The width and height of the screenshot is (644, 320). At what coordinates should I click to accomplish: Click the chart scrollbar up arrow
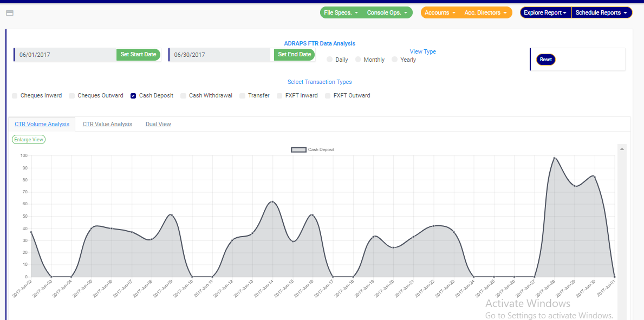pyautogui.click(x=622, y=148)
